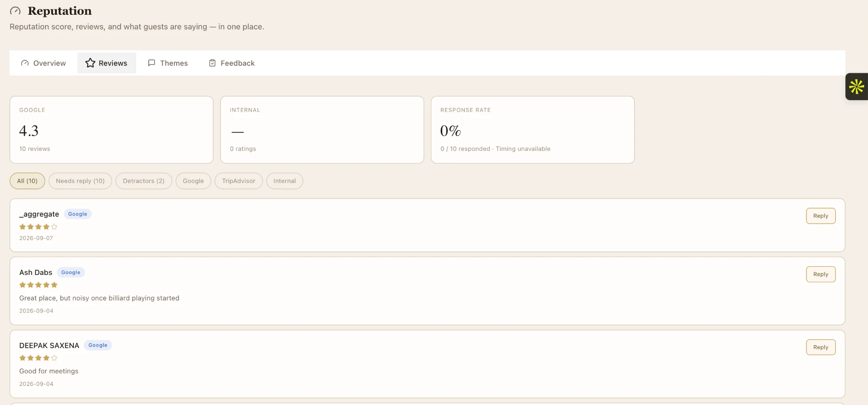Click the speech bubble Themes icon
The width and height of the screenshot is (868, 405).
click(x=151, y=63)
